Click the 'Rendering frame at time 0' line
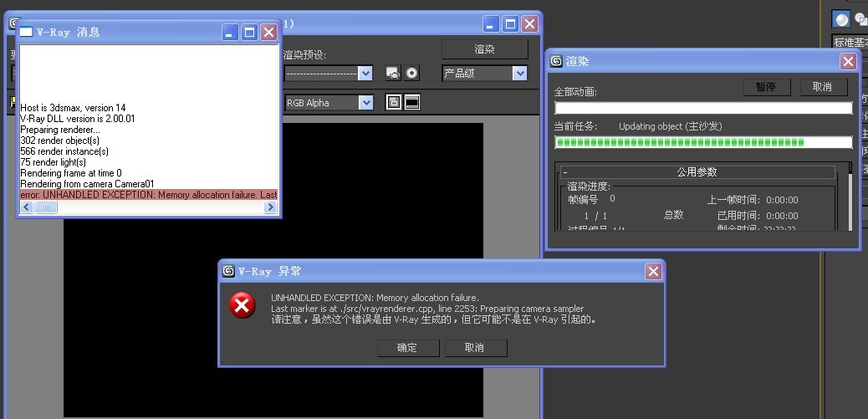Screen dimensions: 868x419 pyautogui.click(x=71, y=173)
